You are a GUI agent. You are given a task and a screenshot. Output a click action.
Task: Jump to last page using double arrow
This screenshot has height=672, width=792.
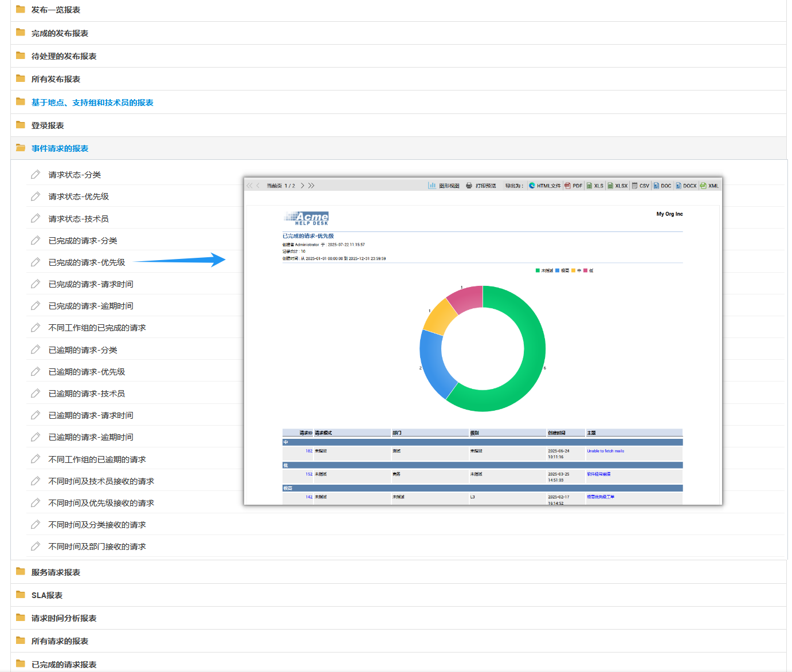[311, 186]
